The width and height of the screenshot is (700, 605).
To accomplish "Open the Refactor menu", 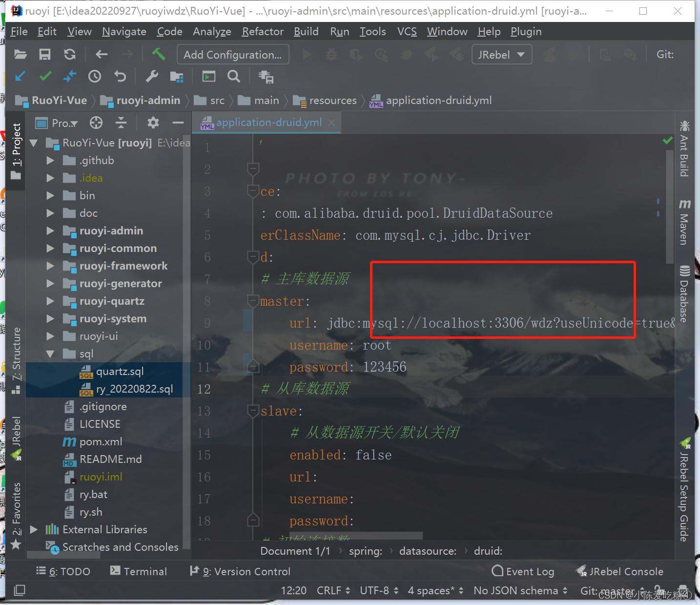I will [x=263, y=32].
